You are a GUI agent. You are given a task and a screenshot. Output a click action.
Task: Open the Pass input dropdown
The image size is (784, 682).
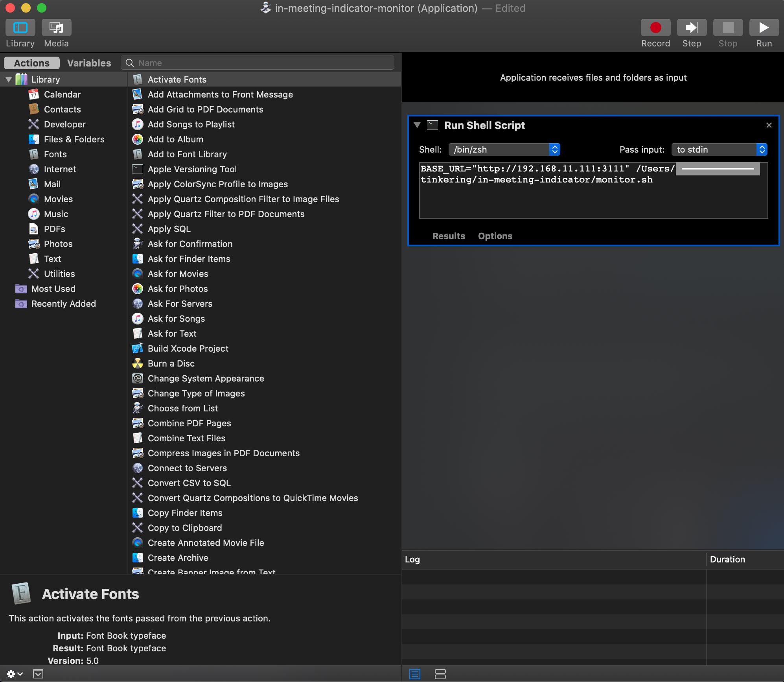click(x=719, y=149)
